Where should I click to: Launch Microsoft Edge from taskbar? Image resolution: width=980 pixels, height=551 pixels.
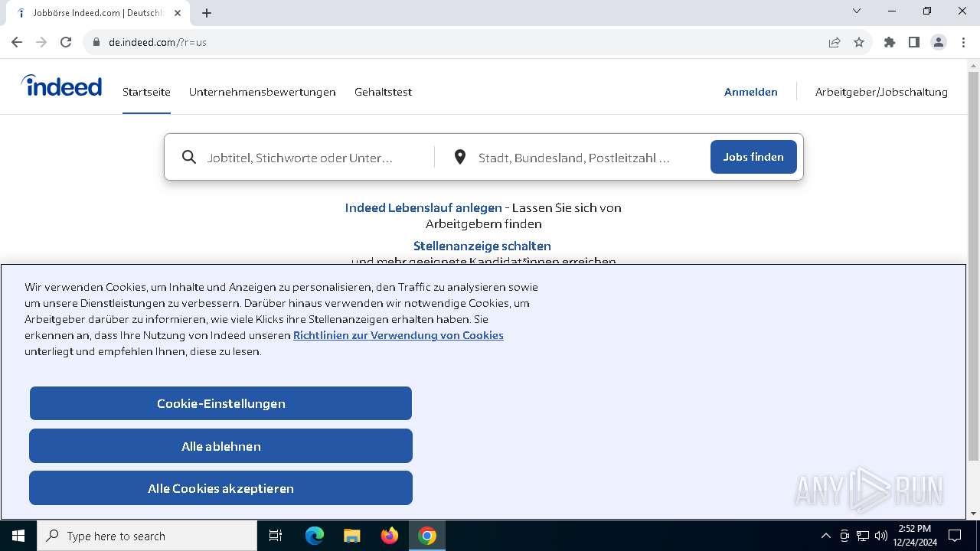[315, 536]
